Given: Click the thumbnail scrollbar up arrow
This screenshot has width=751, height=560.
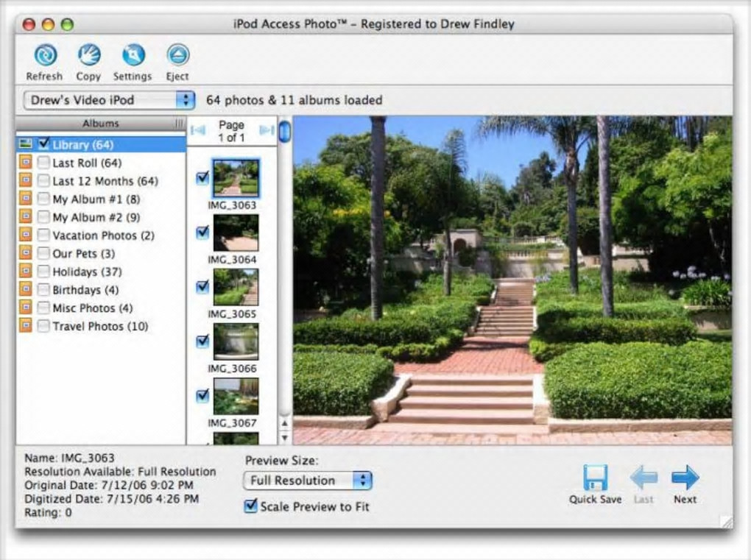Looking at the screenshot, I should pos(285,423).
